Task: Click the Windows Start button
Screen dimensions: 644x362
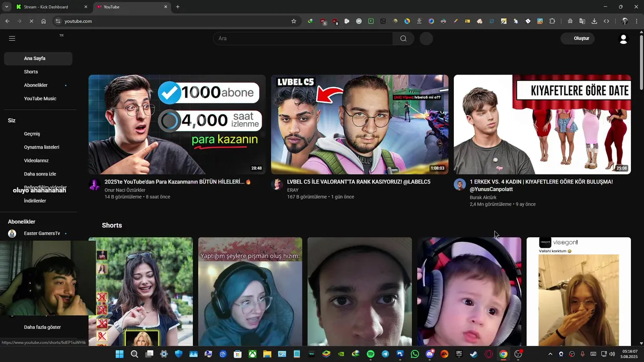Action: click(x=119, y=354)
